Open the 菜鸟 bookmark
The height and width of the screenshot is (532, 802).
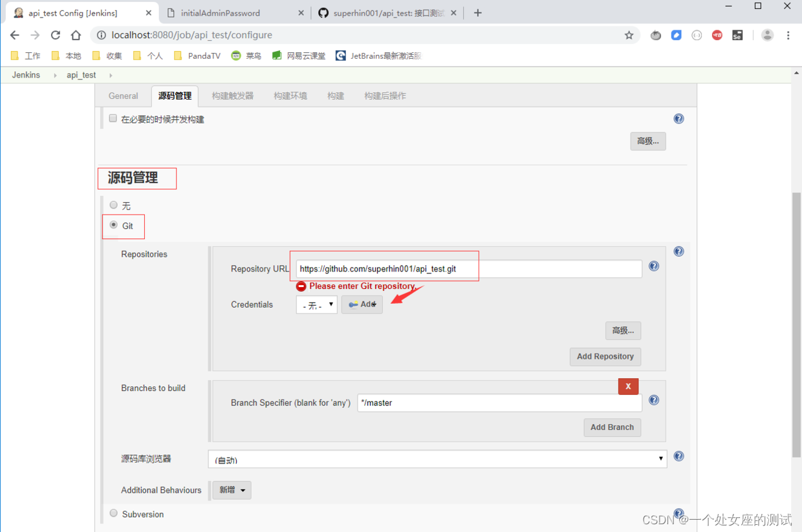(x=246, y=56)
